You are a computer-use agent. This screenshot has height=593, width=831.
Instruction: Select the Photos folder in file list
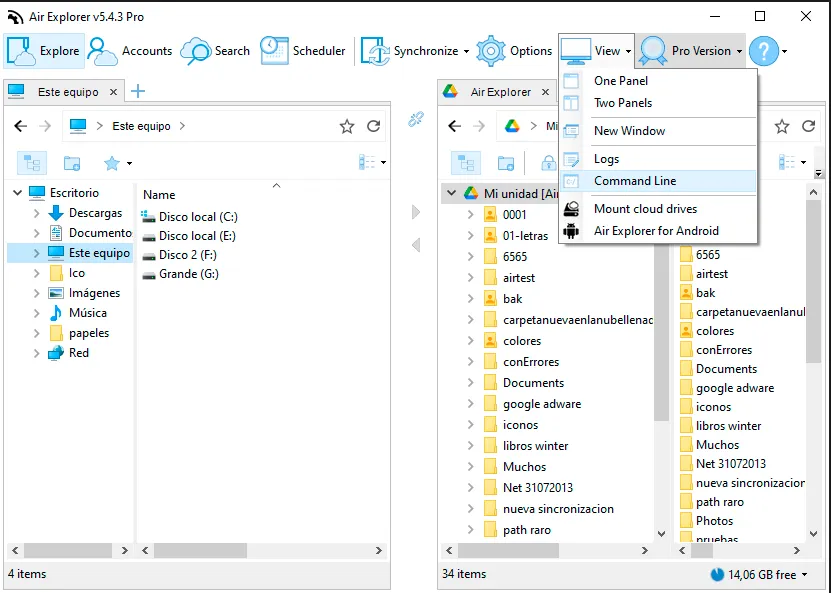[714, 521]
